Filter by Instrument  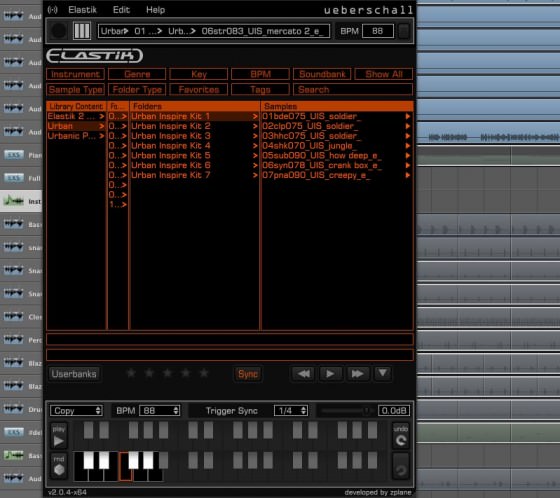75,74
